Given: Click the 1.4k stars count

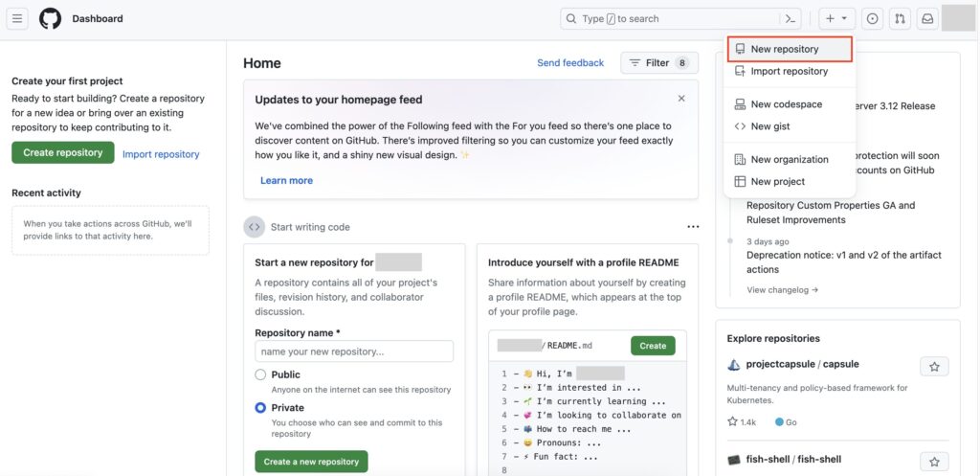Looking at the screenshot, I should (x=742, y=422).
